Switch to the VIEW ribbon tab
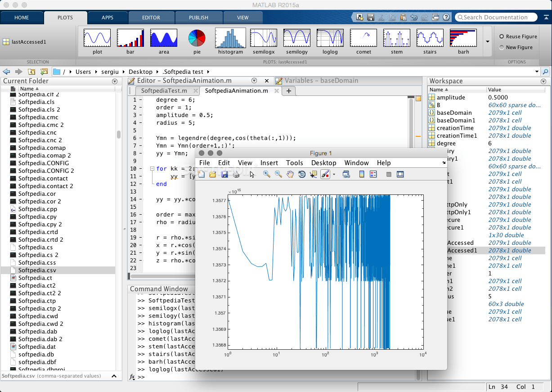The image size is (552, 392). (242, 18)
